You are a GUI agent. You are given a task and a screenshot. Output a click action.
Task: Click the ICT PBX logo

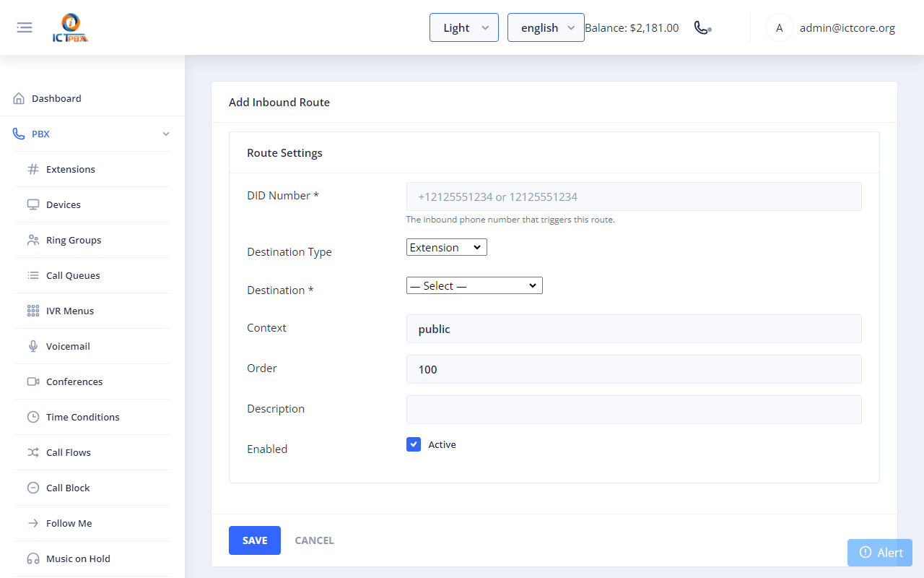pyautogui.click(x=71, y=28)
